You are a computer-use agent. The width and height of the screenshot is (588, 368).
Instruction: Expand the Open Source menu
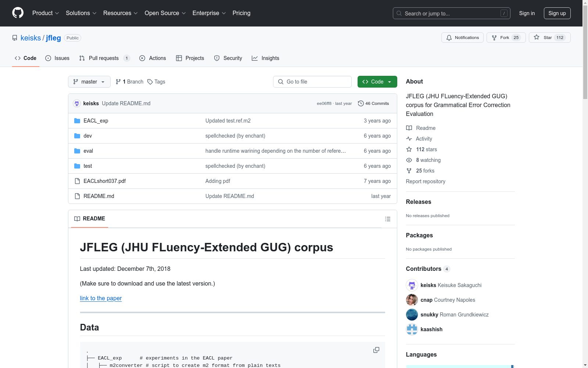165,13
